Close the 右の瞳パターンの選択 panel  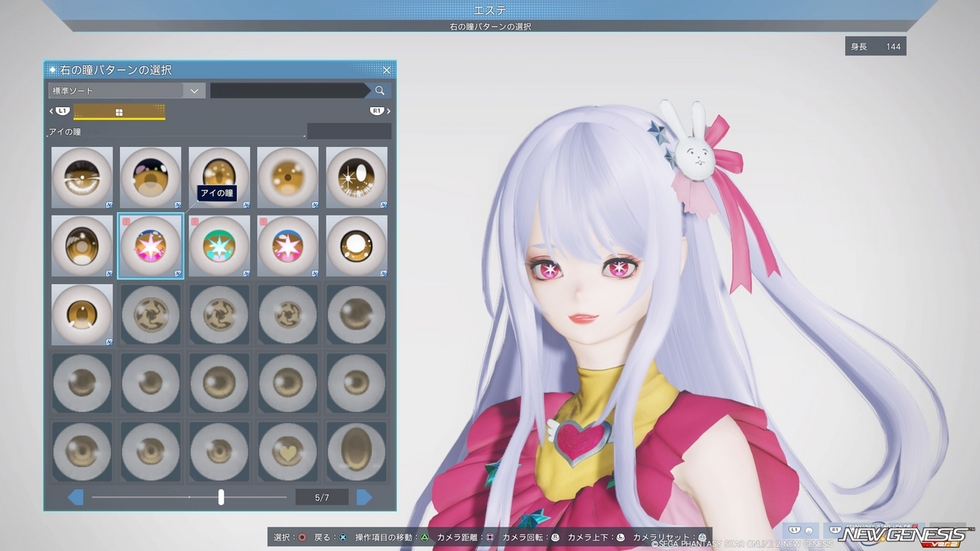click(x=387, y=70)
